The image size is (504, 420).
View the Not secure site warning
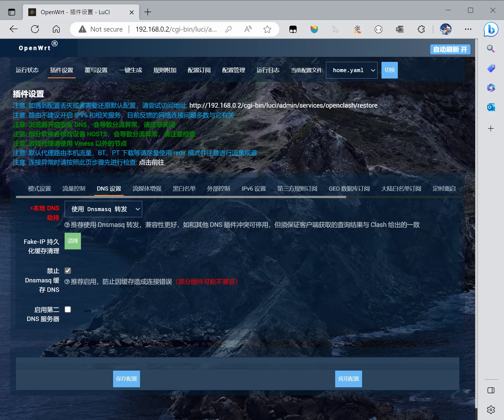[x=101, y=29]
